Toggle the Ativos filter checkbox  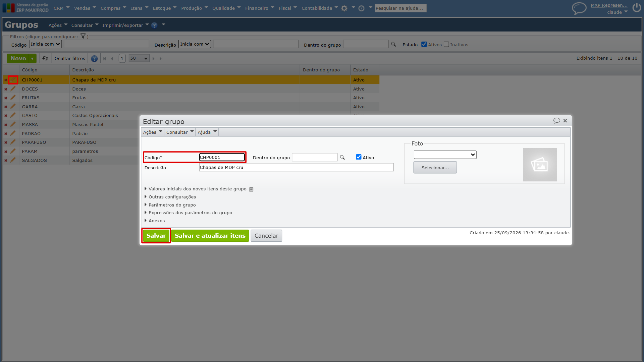pos(424,44)
